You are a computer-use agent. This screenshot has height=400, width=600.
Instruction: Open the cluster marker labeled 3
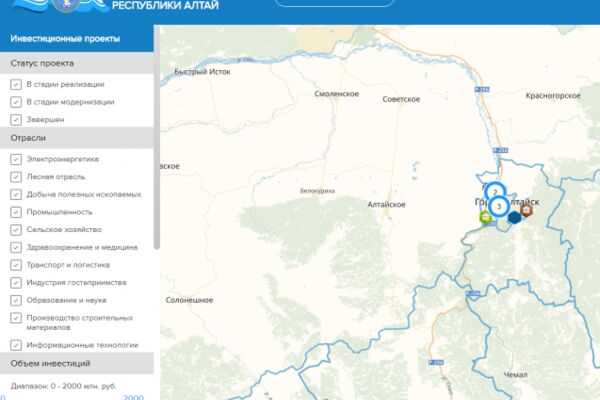click(499, 207)
